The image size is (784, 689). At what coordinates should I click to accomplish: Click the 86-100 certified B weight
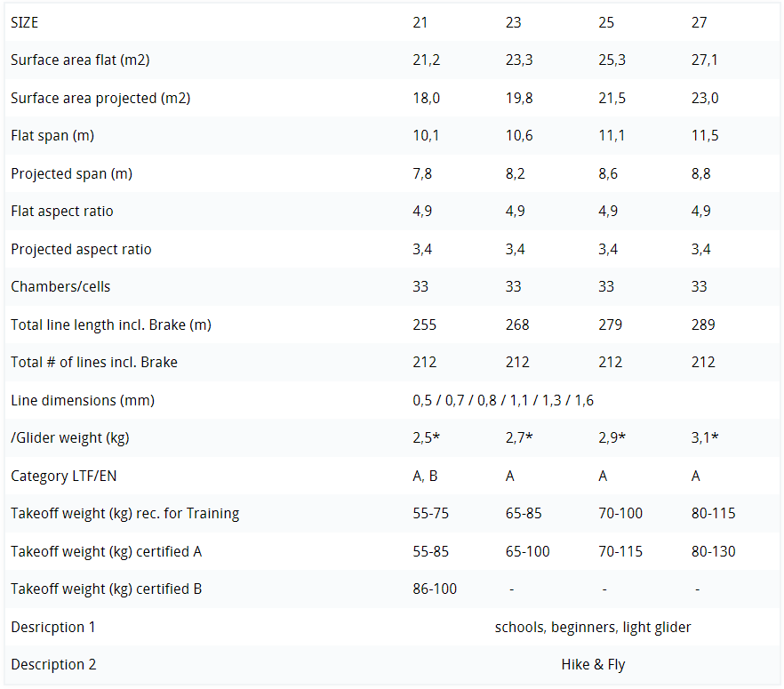tap(435, 589)
